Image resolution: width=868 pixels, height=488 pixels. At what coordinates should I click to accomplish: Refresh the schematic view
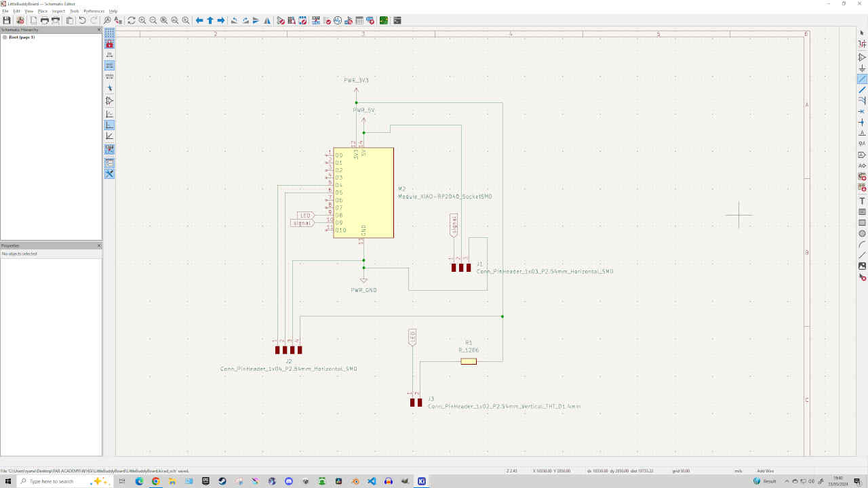coord(132,20)
